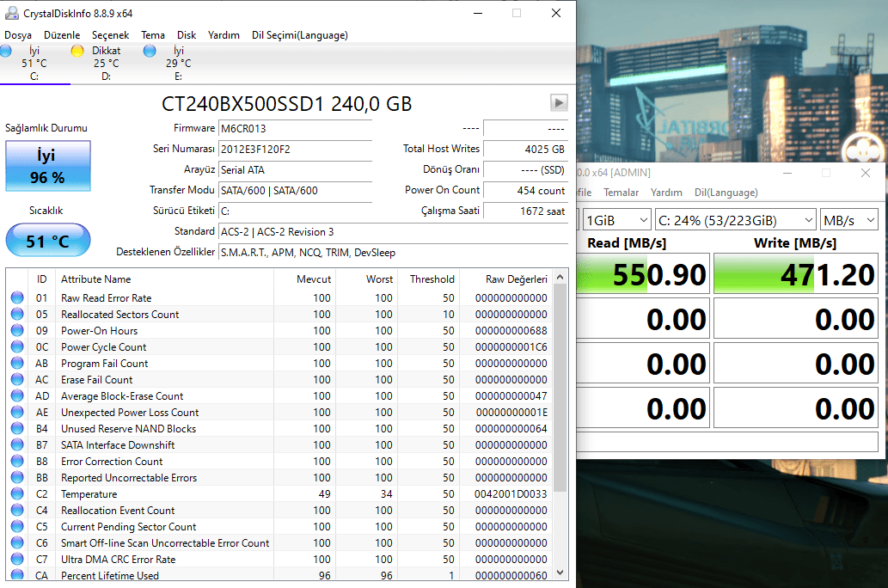Open Yardım menu in CrystalDiskInfo
Image resolution: width=888 pixels, height=588 pixels.
click(x=224, y=35)
